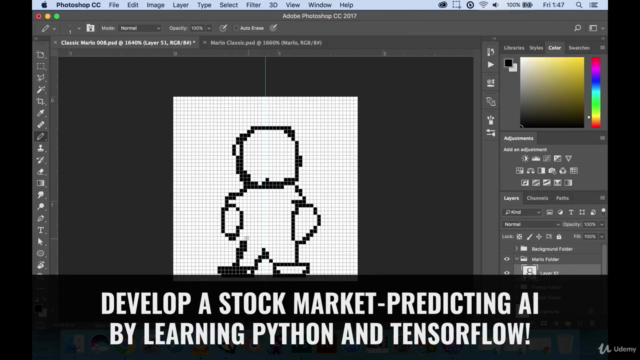The height and width of the screenshot is (360, 640).
Task: Switch to the Channels tab
Action: click(537, 198)
